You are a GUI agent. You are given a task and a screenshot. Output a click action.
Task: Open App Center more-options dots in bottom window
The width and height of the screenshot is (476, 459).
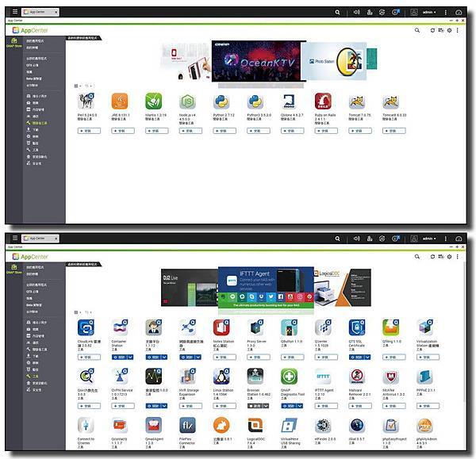[458, 257]
